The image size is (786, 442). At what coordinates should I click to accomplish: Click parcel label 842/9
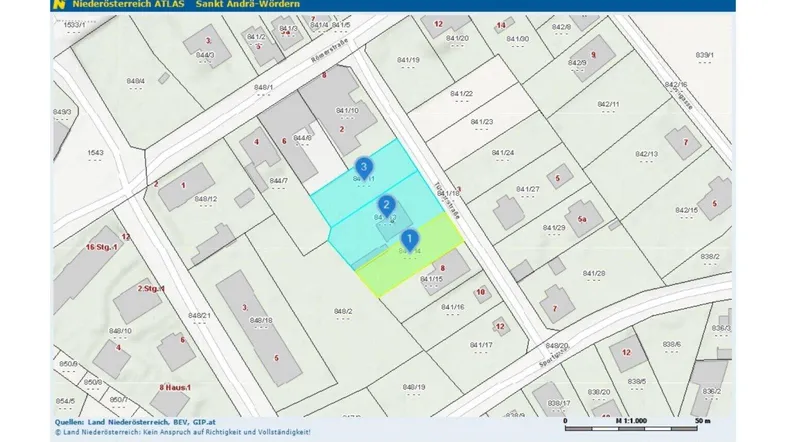pos(577,63)
